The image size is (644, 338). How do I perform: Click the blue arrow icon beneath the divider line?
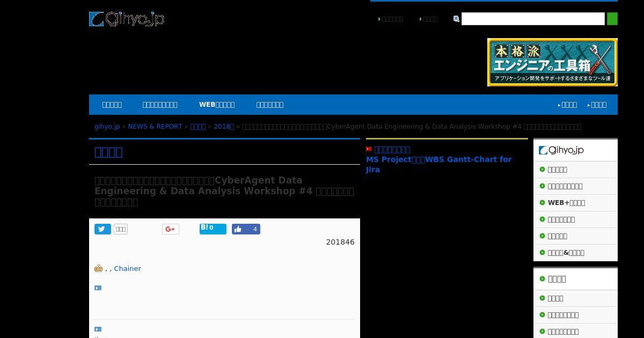point(98,329)
